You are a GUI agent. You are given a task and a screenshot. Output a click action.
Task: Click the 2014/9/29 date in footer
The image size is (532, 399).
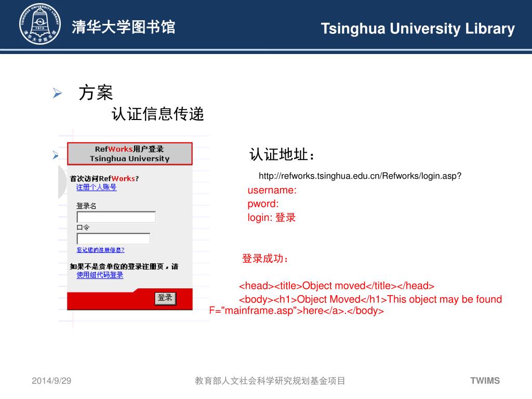coord(51,381)
